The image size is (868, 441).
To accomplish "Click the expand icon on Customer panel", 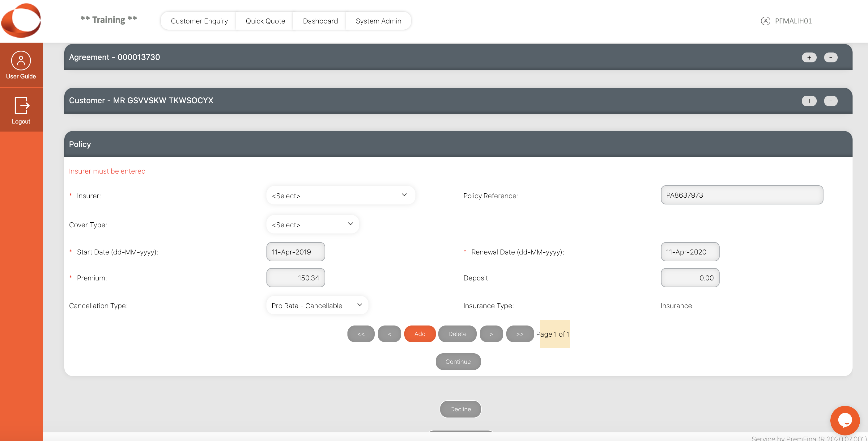I will tap(809, 101).
